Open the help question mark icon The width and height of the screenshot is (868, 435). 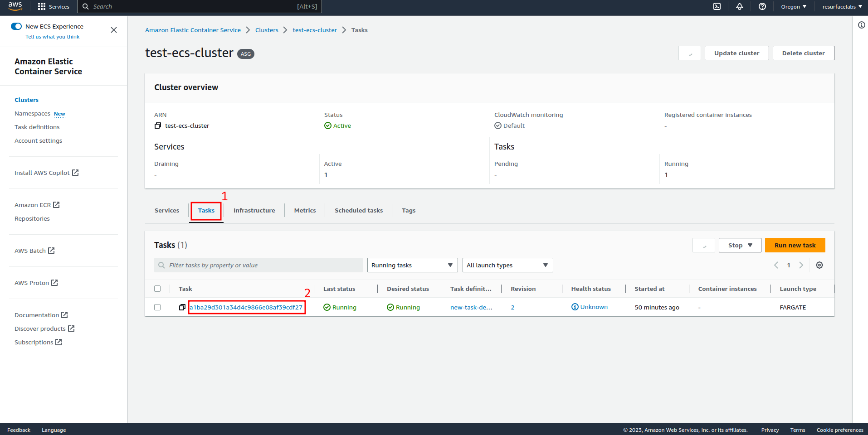click(x=762, y=6)
